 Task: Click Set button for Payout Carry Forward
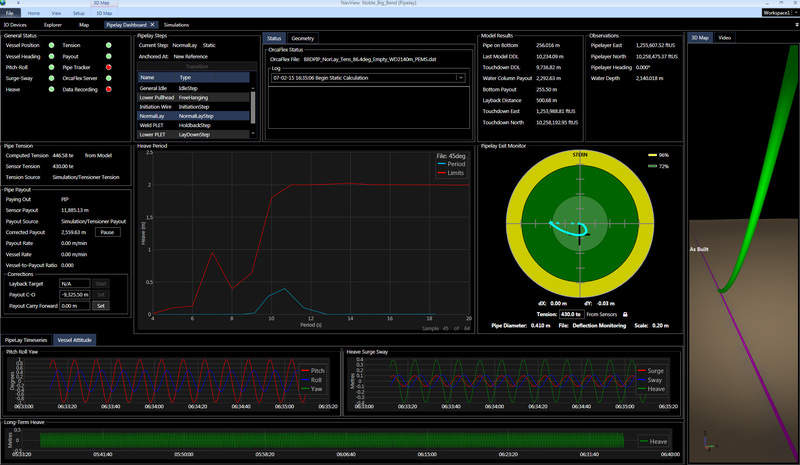click(x=100, y=305)
